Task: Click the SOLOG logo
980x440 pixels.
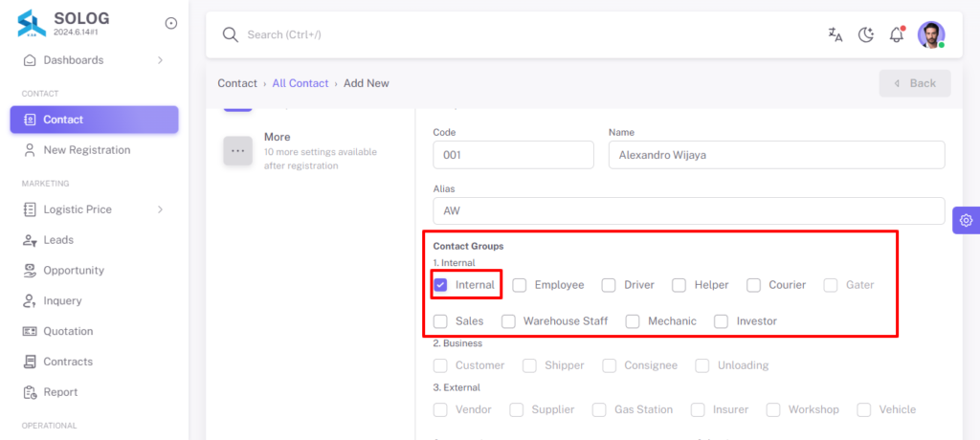Action: (x=32, y=24)
